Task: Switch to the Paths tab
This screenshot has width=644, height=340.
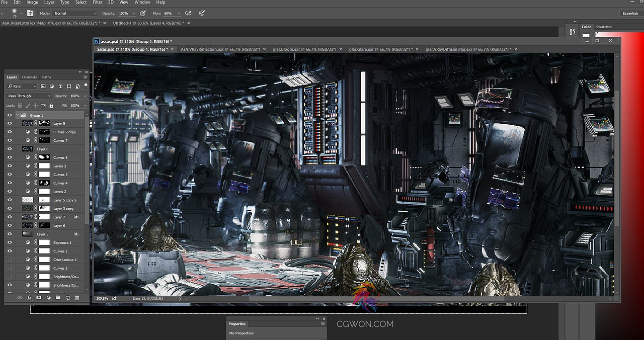Action: tap(47, 77)
